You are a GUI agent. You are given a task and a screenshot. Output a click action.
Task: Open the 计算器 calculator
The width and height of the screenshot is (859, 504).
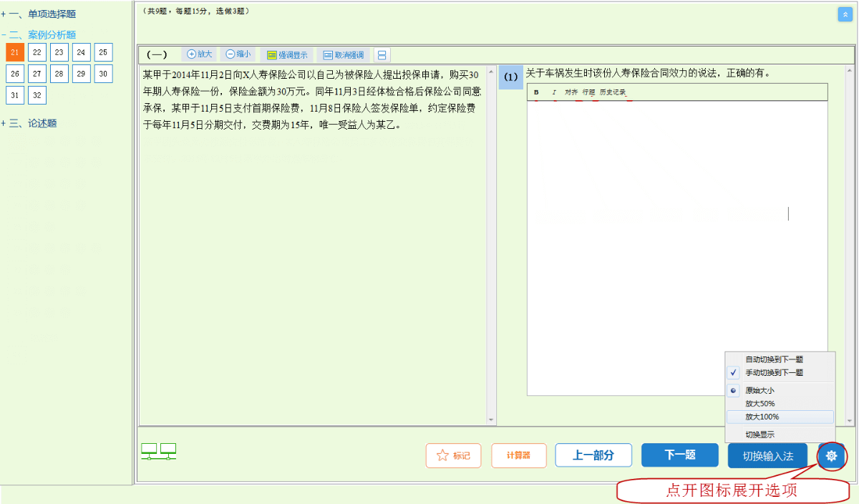[518, 455]
